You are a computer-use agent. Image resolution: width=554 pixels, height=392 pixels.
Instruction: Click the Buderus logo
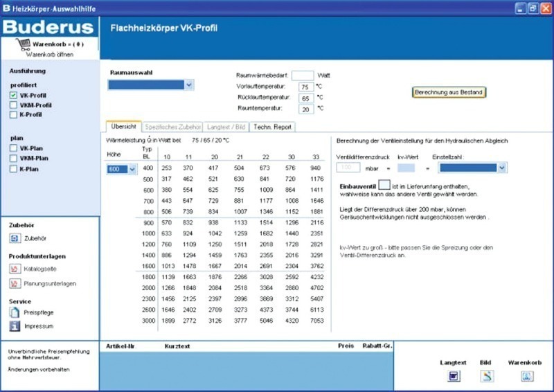pyautogui.click(x=48, y=27)
